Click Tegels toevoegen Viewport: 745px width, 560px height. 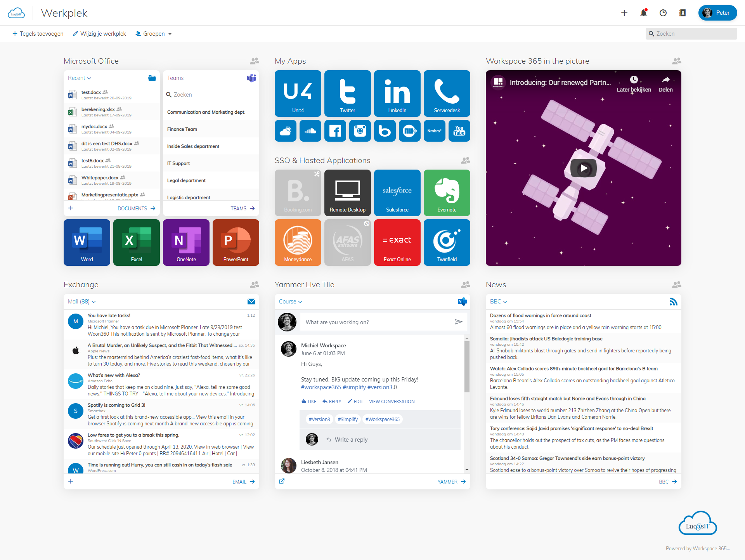(x=38, y=34)
